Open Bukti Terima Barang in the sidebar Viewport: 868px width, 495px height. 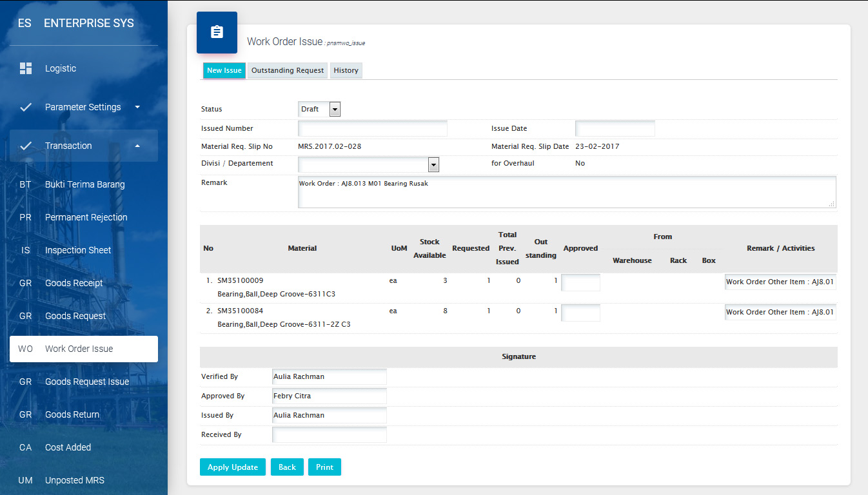point(84,184)
